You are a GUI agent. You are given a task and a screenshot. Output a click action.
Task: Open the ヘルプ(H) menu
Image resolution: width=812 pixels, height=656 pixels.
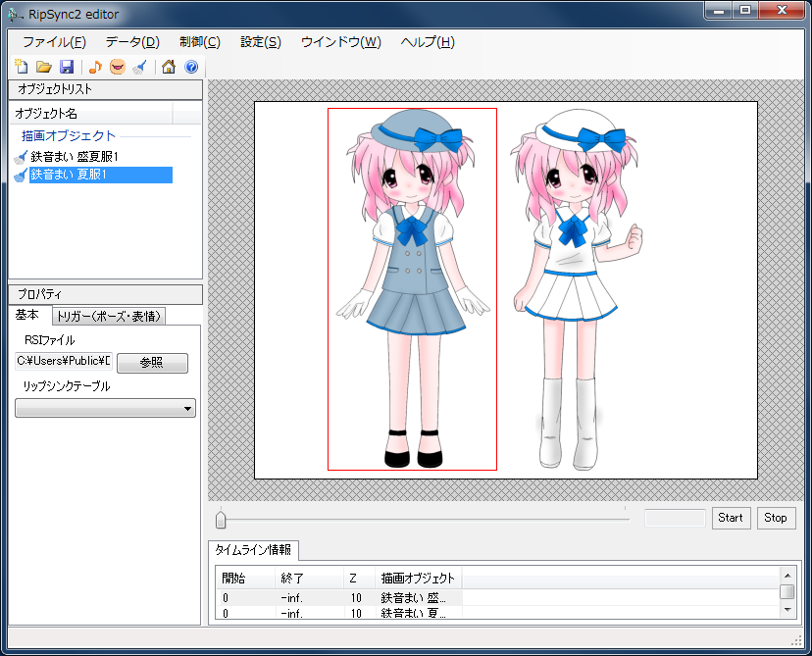428,42
